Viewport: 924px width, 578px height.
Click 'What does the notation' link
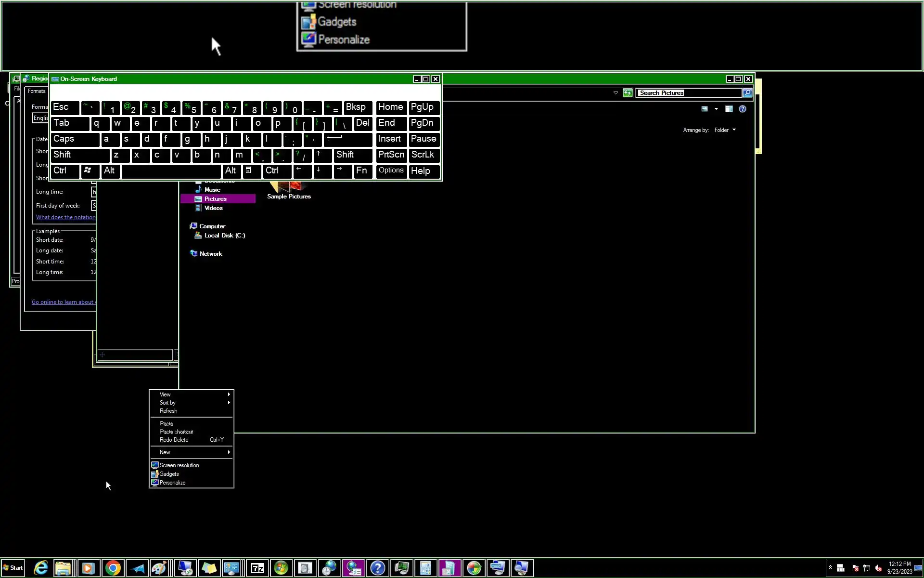pos(65,217)
